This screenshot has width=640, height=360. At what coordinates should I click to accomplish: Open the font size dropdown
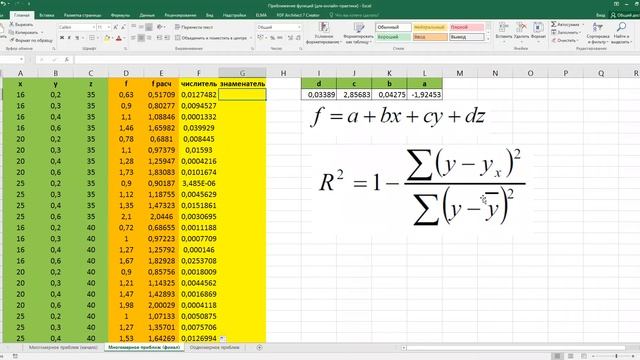tap(108, 27)
